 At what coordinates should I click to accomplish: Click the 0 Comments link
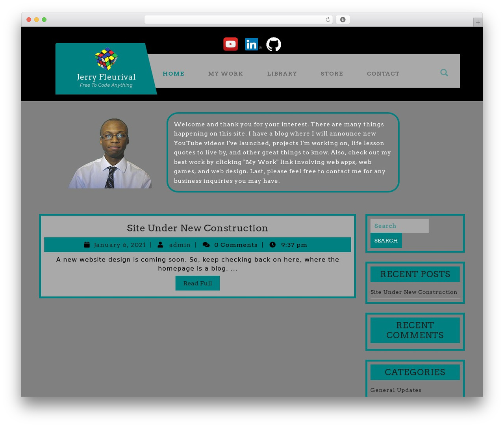pyautogui.click(x=236, y=245)
